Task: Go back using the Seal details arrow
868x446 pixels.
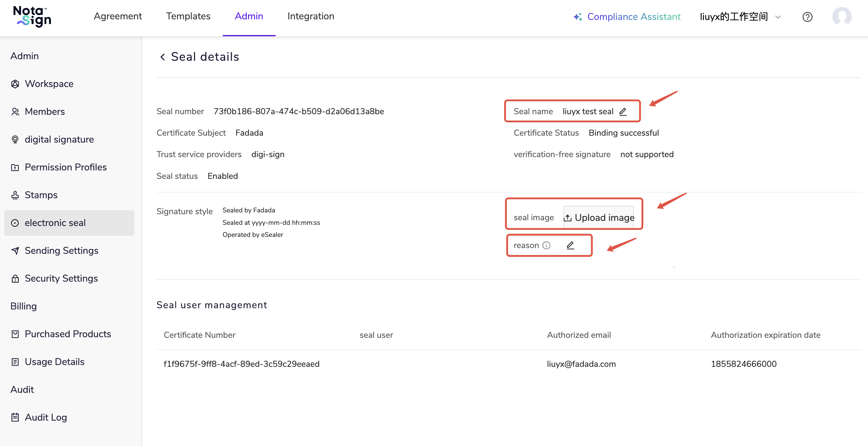Action: tap(163, 57)
